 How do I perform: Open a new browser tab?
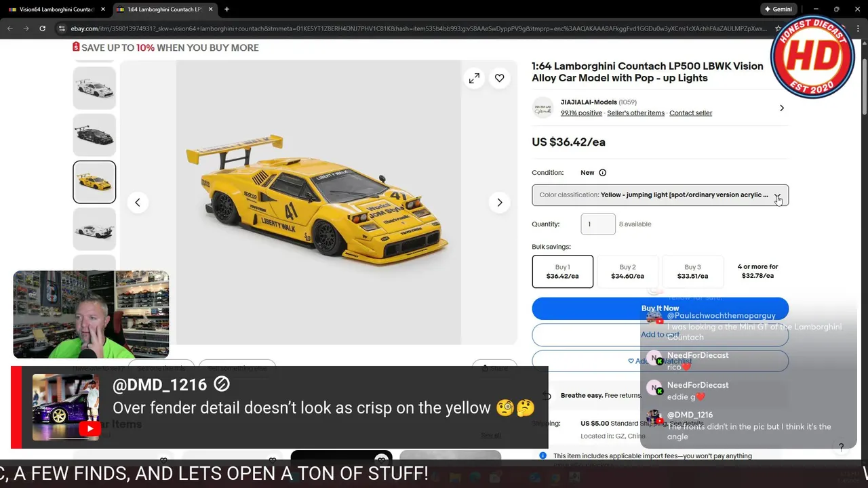226,9
